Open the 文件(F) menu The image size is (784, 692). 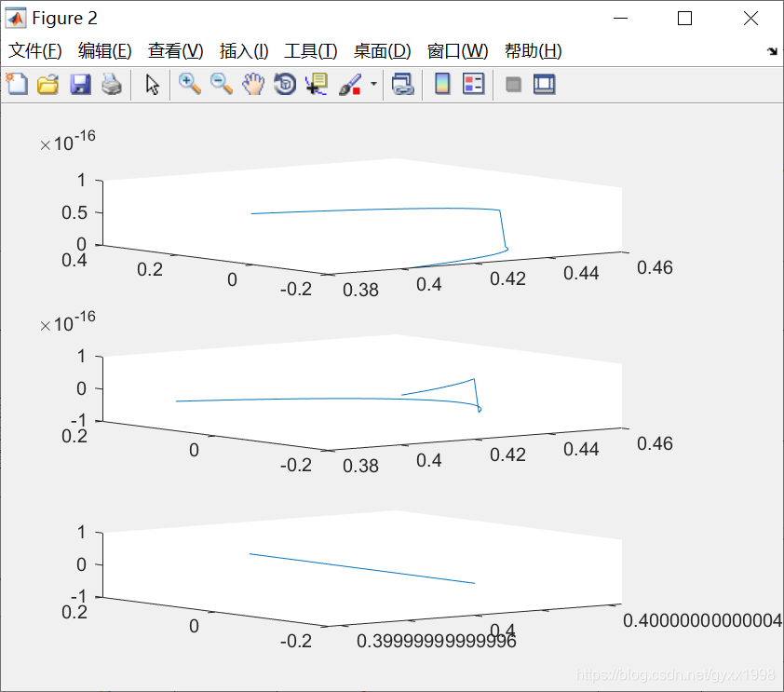click(x=35, y=50)
